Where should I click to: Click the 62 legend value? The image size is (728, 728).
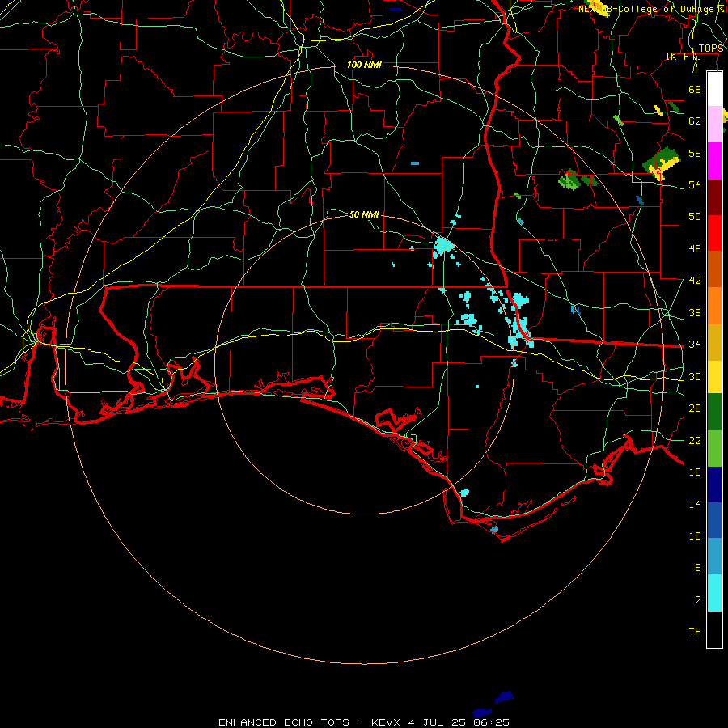point(695,121)
